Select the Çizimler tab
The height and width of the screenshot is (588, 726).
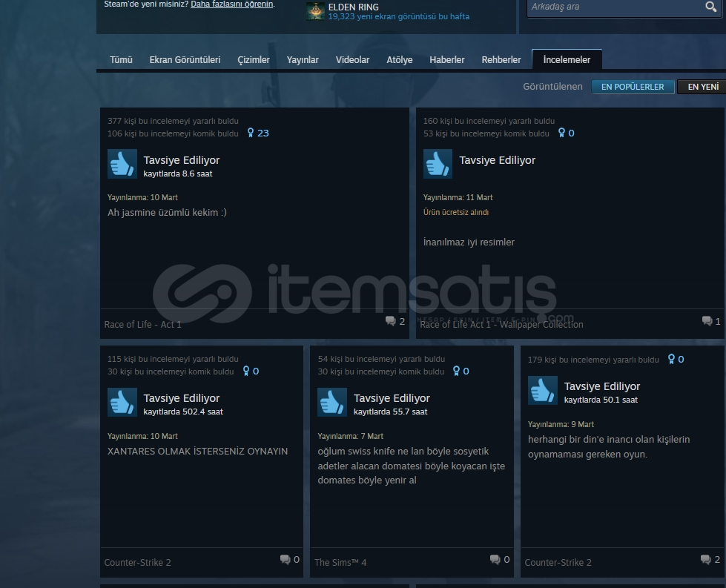[x=254, y=60]
